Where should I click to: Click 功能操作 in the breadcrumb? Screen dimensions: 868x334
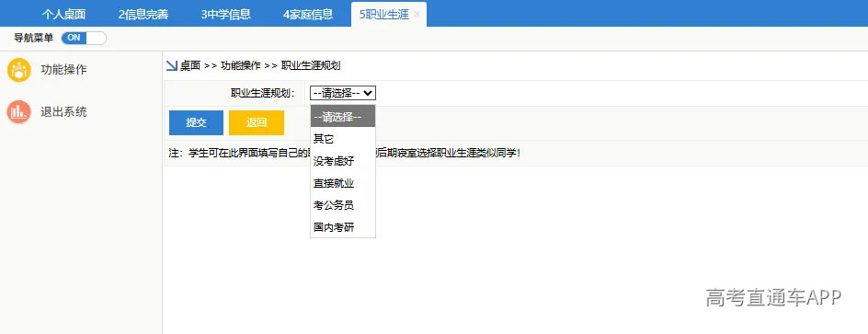[240, 65]
